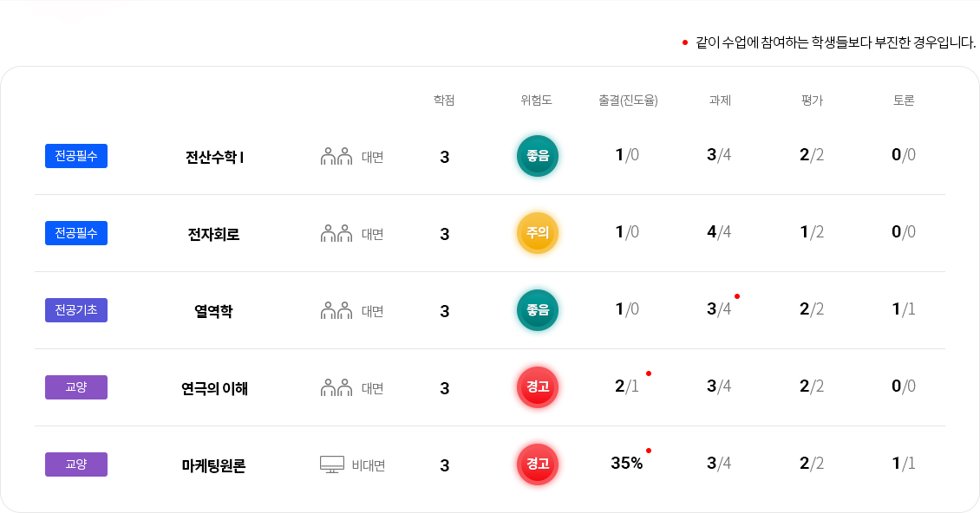Select the 마케팅원론 course title
The height and width of the screenshot is (513, 980).
click(x=213, y=465)
